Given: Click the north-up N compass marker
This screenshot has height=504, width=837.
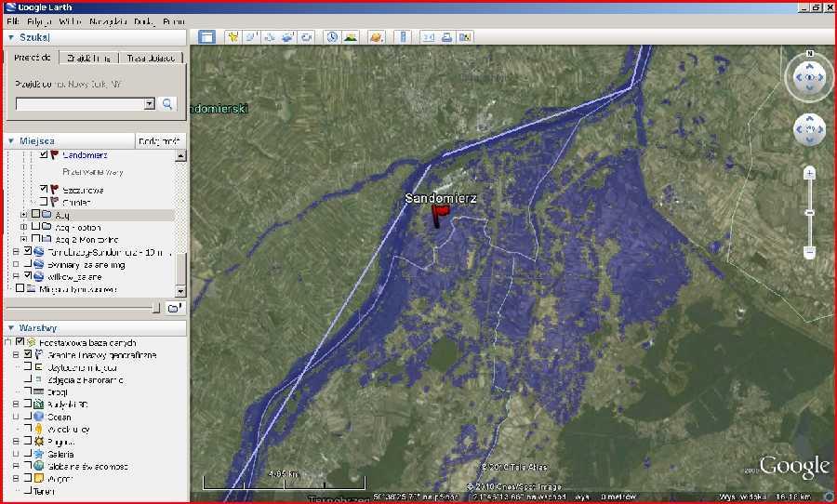Looking at the screenshot, I should click(810, 53).
